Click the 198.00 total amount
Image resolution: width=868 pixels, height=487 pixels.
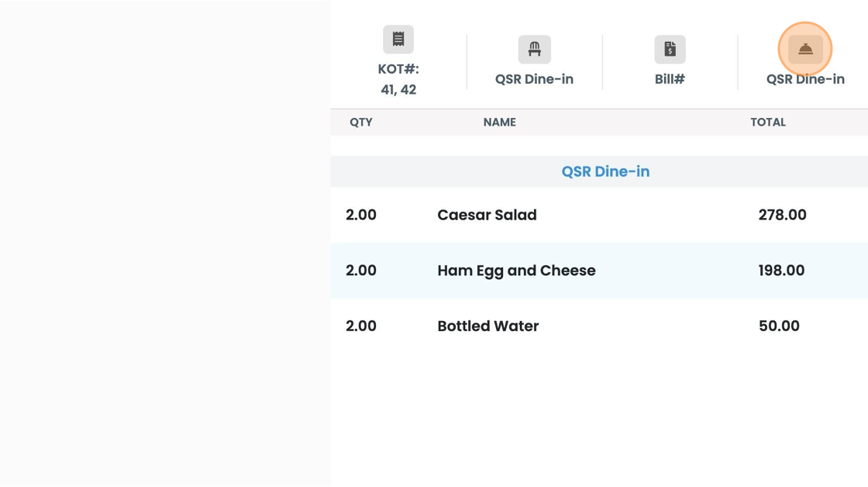pos(782,271)
